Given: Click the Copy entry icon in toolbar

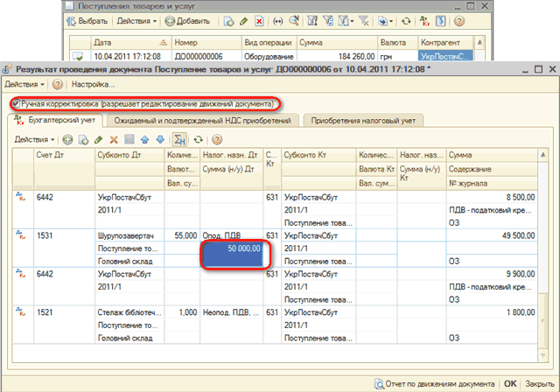Looking at the screenshot, I should [x=82, y=140].
